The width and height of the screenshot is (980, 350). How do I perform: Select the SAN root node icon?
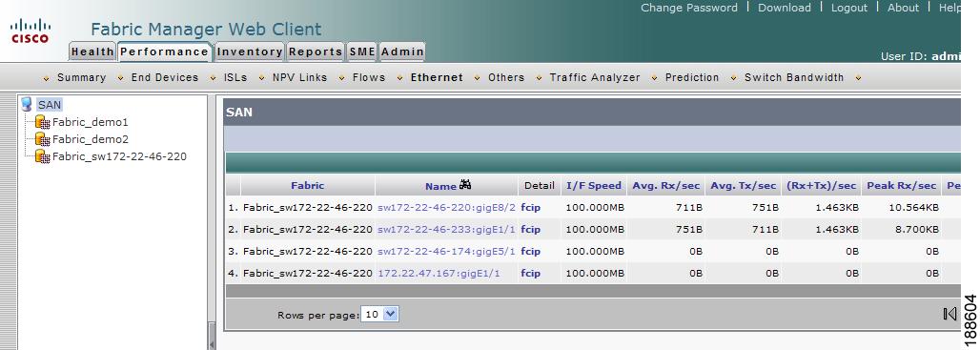27,104
